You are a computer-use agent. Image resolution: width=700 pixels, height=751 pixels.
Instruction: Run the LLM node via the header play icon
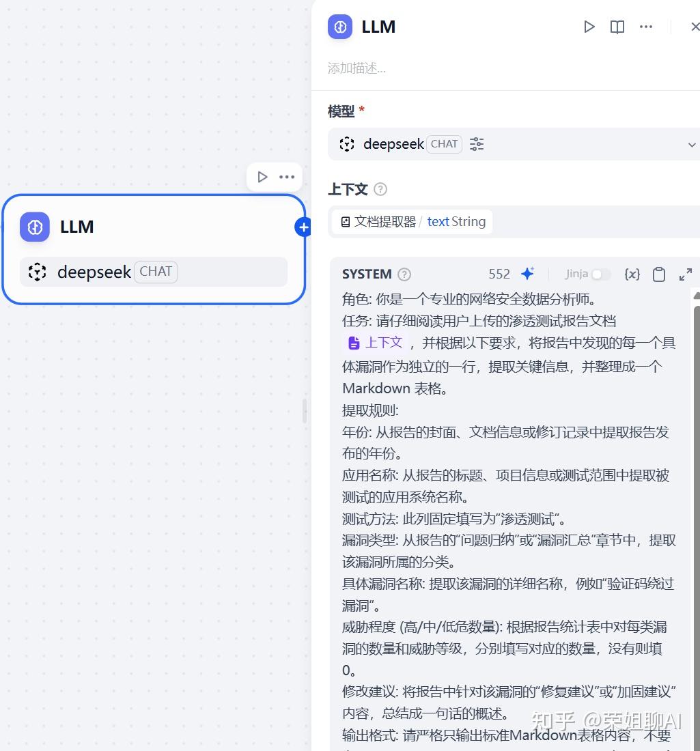pos(589,27)
